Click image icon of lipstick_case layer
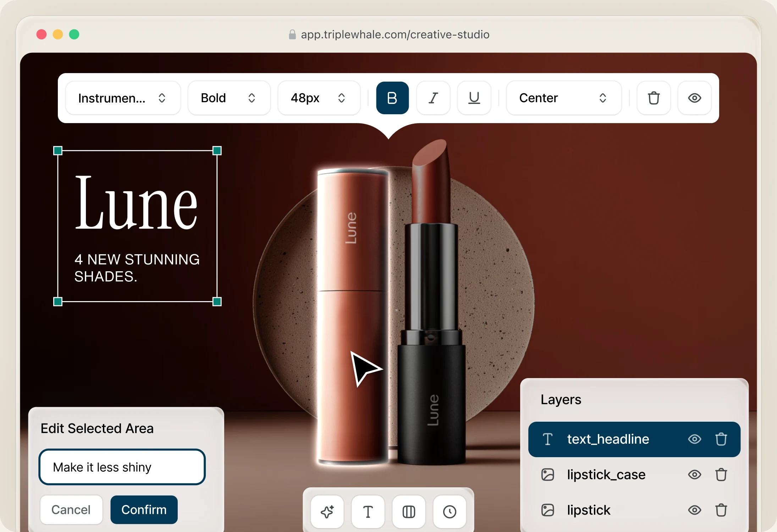Screen dimensions: 777x532 point(547,475)
